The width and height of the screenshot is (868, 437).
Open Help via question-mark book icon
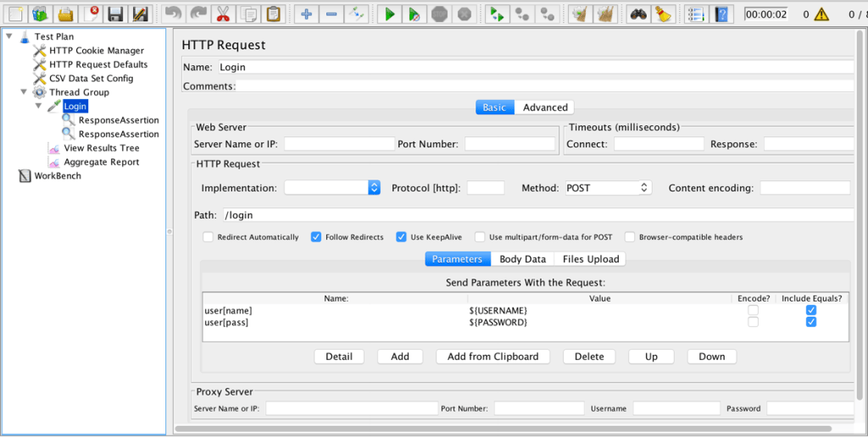721,14
